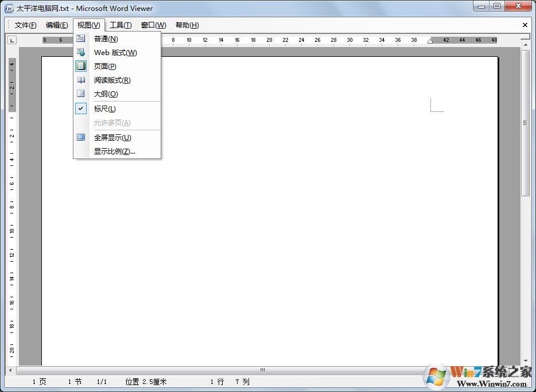Click the 页面 page layout view icon
This screenshot has width=536, height=392.
tap(81, 66)
